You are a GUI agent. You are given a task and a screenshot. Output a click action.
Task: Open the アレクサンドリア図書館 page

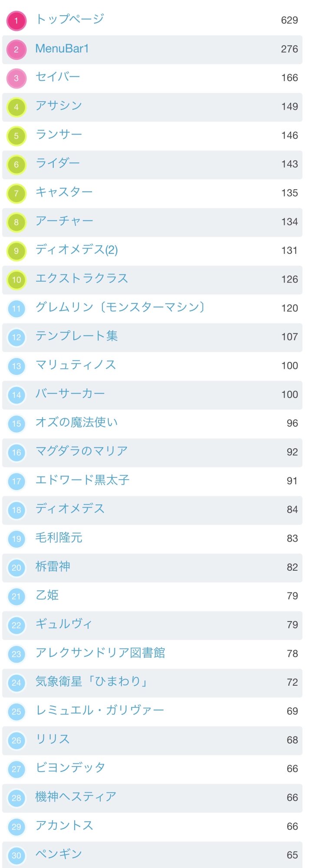pos(100,653)
